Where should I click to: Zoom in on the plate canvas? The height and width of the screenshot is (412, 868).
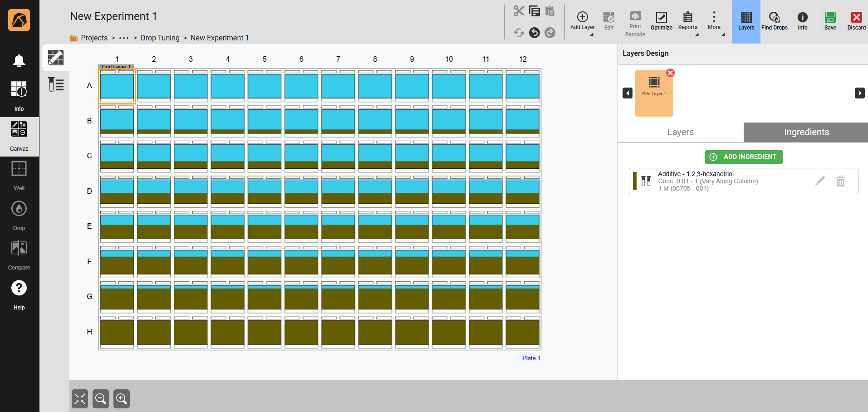(x=122, y=399)
